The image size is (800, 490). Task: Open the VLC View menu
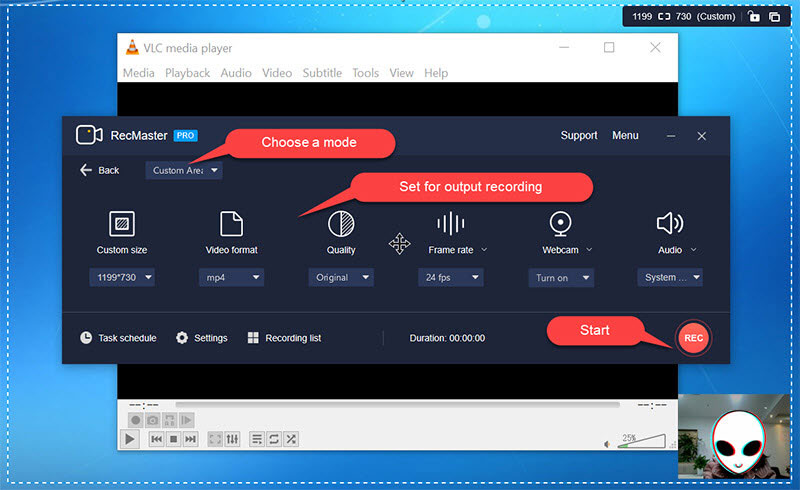pyautogui.click(x=402, y=73)
